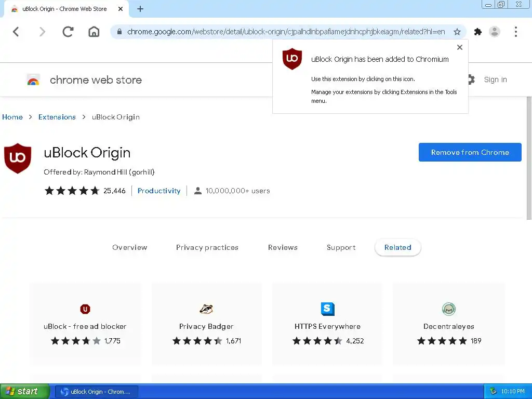Open the Productivity category link

[x=159, y=191]
